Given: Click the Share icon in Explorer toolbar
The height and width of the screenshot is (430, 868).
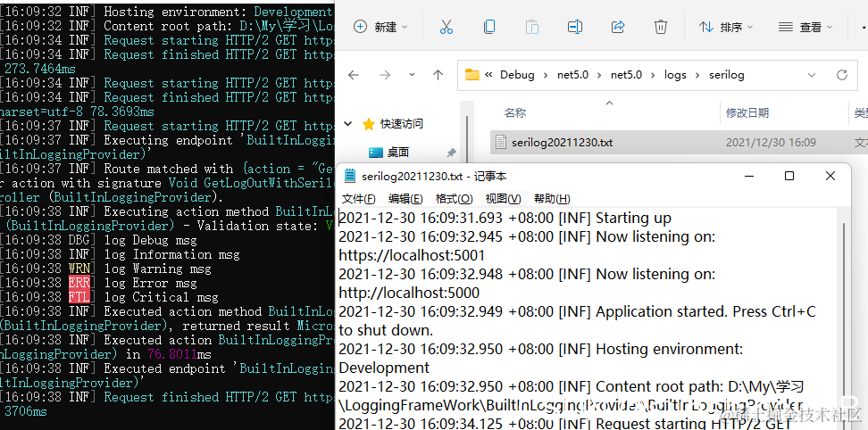Looking at the screenshot, I should tap(618, 27).
